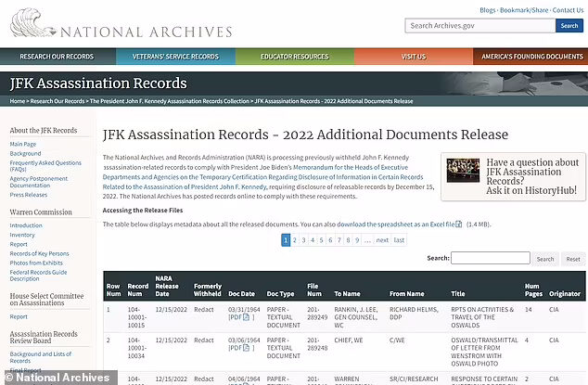Click Excel file icon beside spreadsheet link
The height and width of the screenshot is (385, 588).
pyautogui.click(x=459, y=224)
